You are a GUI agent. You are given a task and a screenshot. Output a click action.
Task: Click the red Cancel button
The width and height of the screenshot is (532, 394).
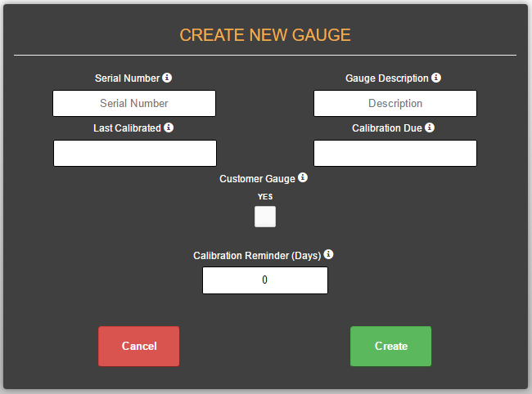coord(139,346)
